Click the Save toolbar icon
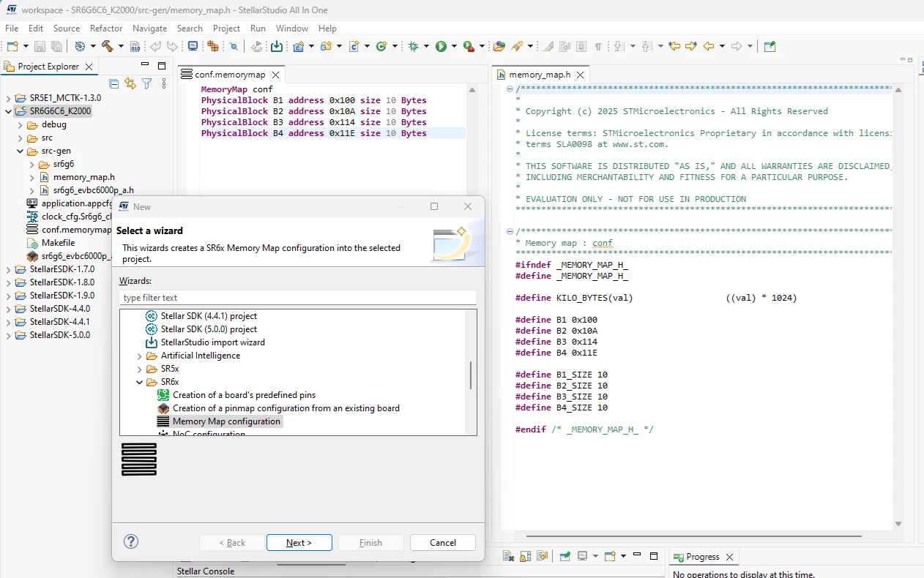924x578 pixels. coord(40,46)
